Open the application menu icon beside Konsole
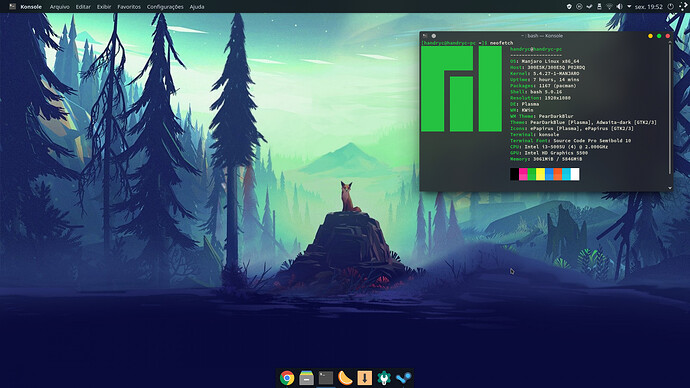This screenshot has height=388, width=690. point(12,7)
